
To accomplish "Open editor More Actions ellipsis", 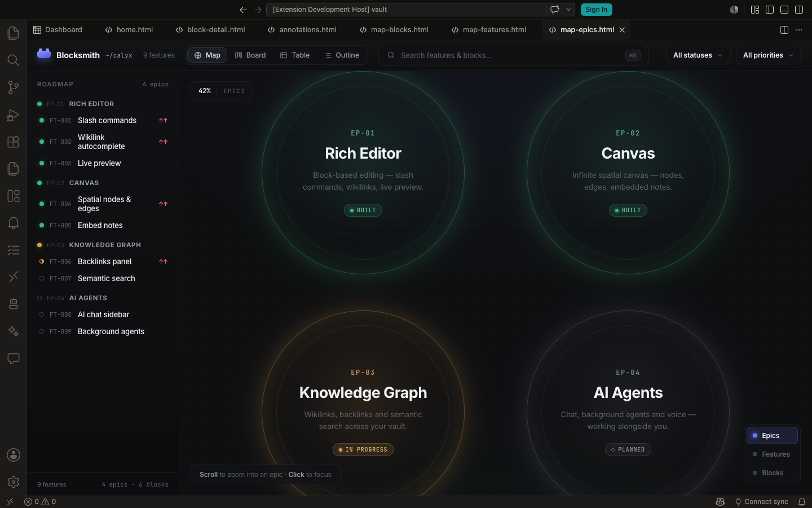I will [799, 30].
